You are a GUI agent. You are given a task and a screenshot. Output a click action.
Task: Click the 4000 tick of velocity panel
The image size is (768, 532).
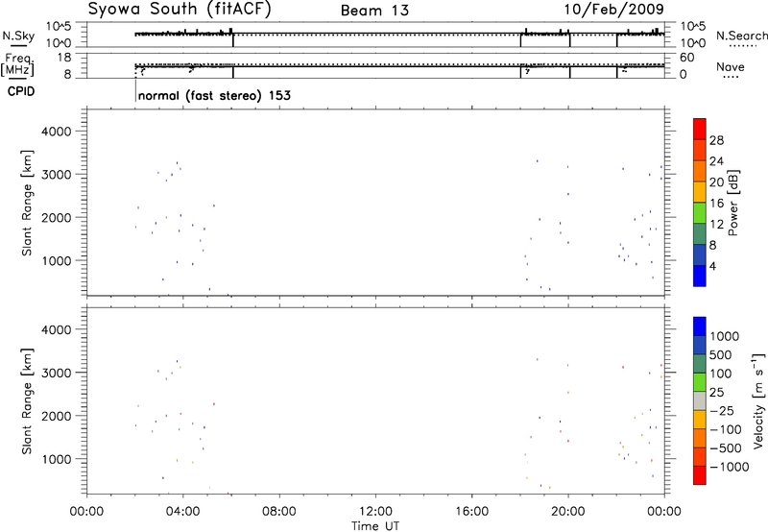click(56, 329)
